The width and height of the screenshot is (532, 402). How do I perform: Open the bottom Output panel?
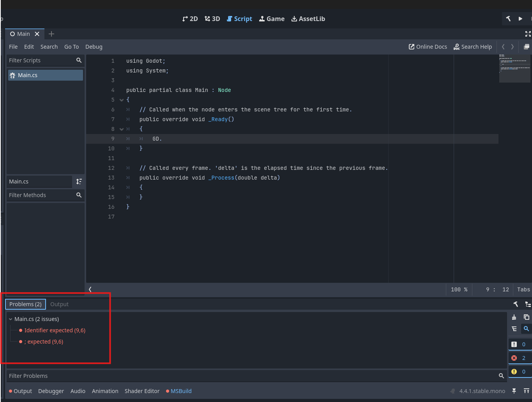[21, 391]
